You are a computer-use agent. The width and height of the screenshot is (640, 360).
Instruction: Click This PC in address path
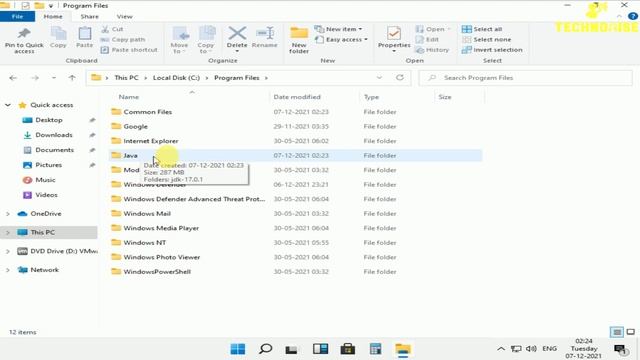[x=126, y=78]
